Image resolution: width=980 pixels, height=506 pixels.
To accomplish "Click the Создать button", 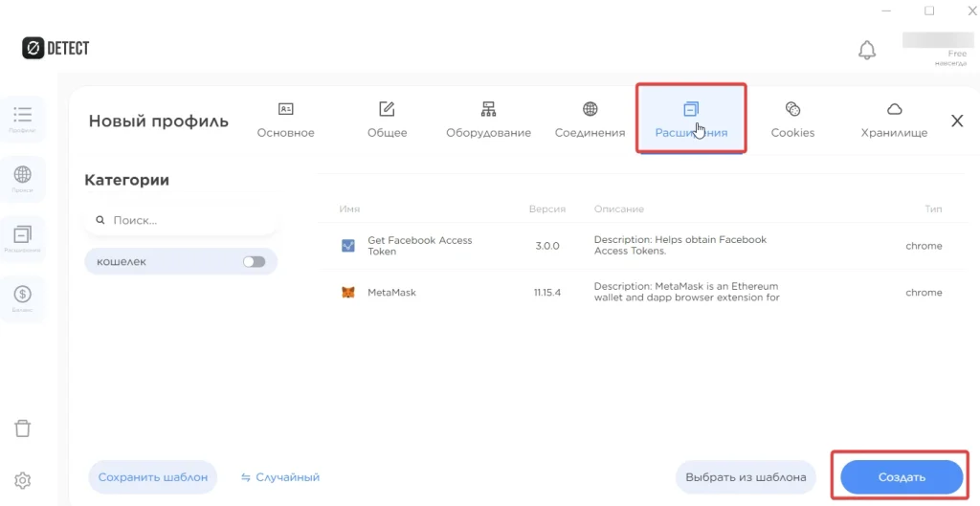I will click(x=902, y=477).
